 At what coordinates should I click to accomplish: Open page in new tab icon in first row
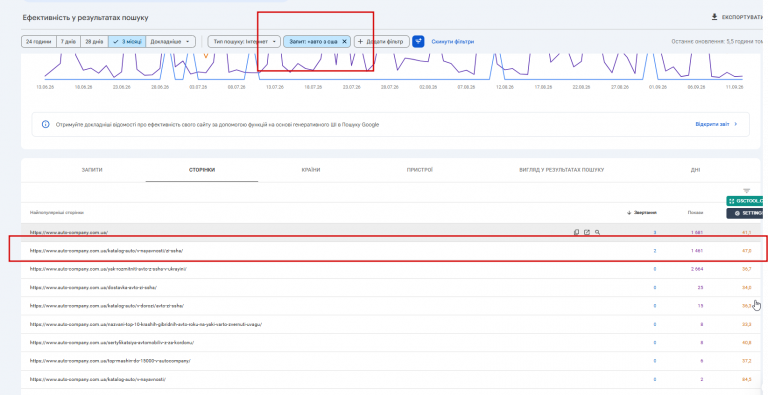coord(587,232)
